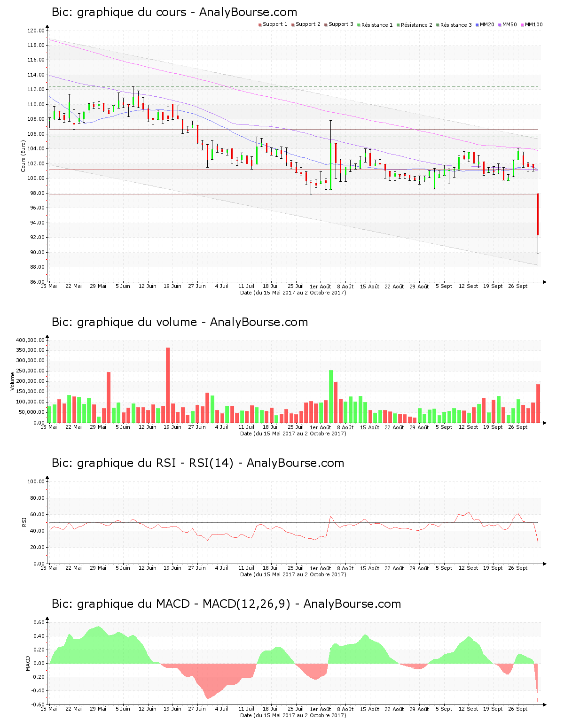Select the 'MM100' legend entry
Screen dimensions: 564x728
[531, 24]
